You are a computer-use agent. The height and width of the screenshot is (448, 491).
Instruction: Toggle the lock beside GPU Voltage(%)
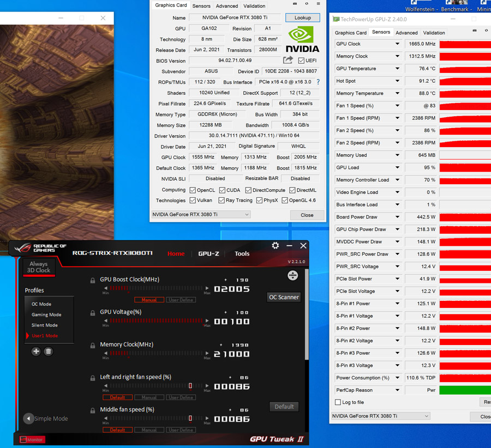pos(93,313)
